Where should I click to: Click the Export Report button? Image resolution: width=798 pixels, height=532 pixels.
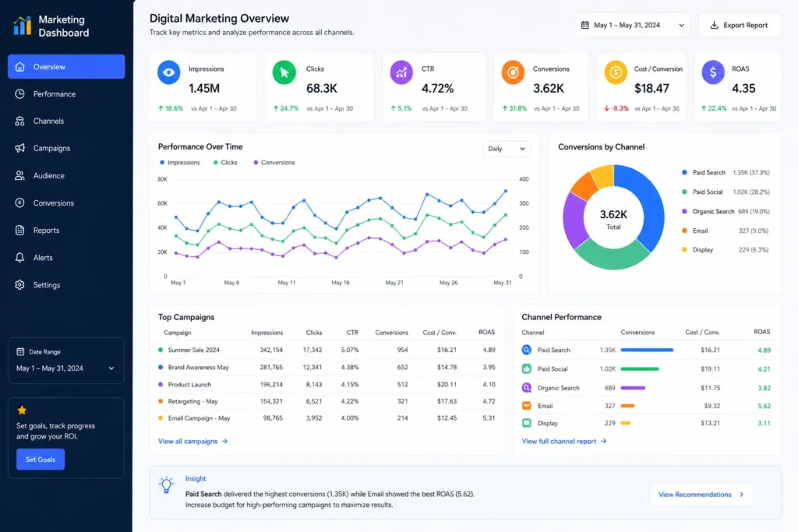740,25
